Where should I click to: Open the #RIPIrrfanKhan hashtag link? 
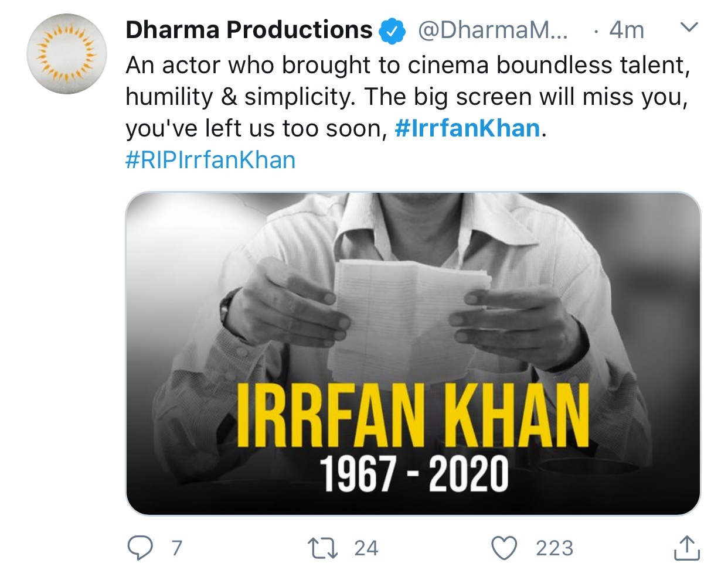(210, 160)
